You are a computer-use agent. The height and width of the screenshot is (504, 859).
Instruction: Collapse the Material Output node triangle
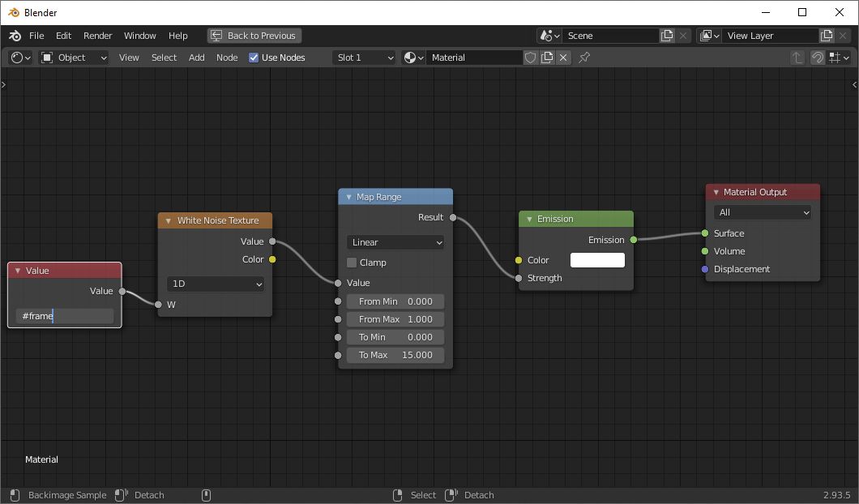pyautogui.click(x=716, y=192)
